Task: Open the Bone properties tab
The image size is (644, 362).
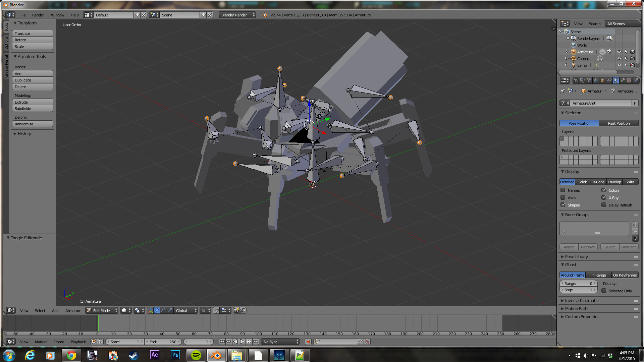Action: (623, 80)
